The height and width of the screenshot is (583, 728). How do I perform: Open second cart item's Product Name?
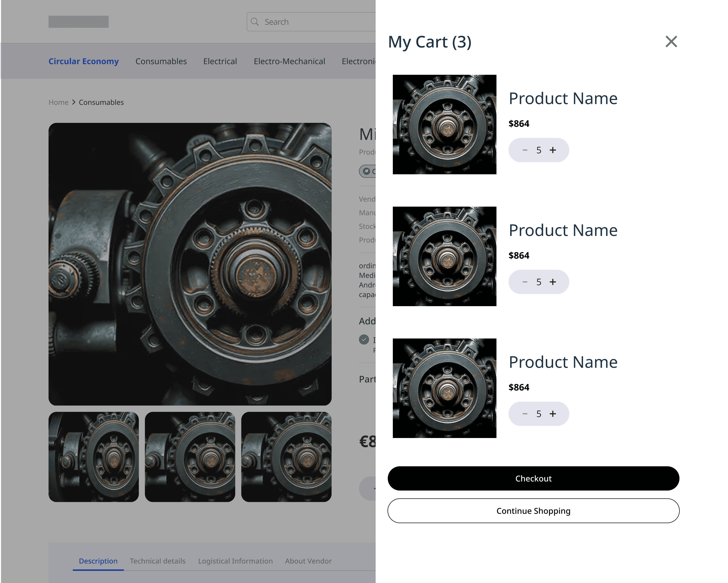tap(563, 230)
